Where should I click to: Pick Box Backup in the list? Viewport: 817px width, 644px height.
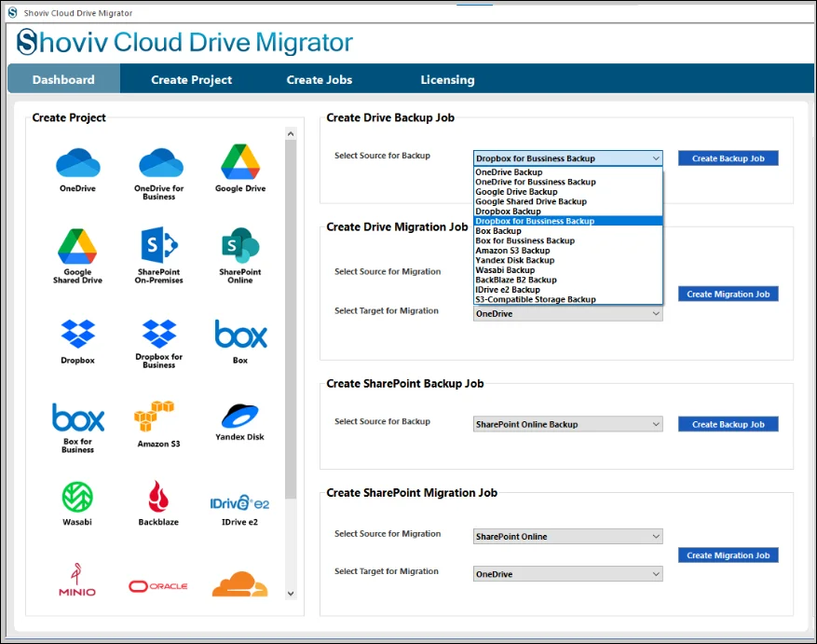tap(568, 231)
